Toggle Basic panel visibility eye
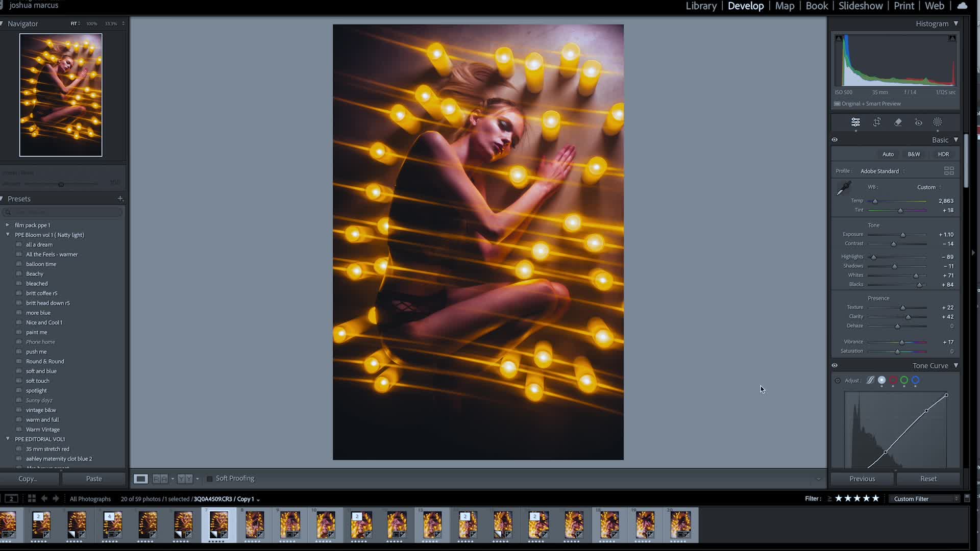This screenshot has height=551, width=980. [x=835, y=140]
